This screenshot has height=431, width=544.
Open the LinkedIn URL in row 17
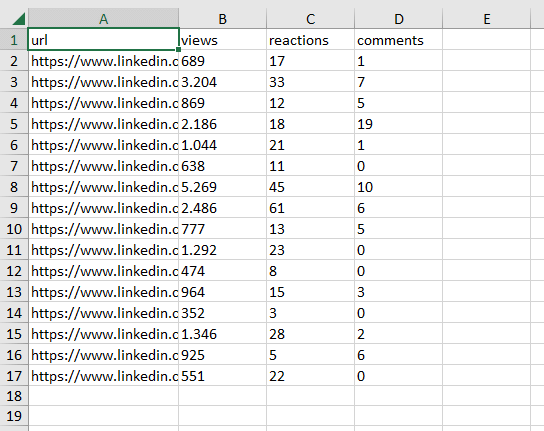(103, 376)
